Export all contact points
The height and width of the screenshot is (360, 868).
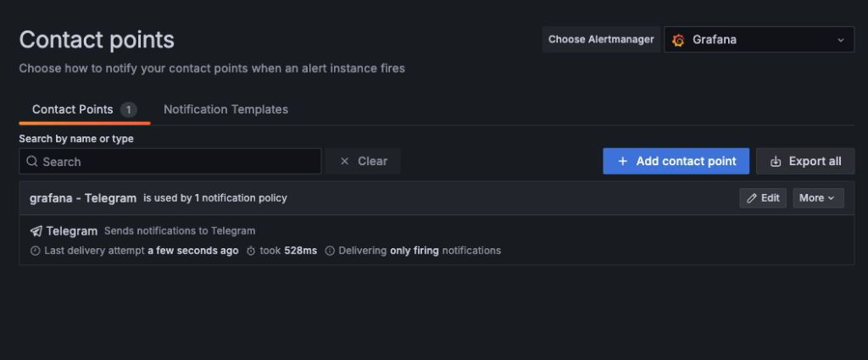pos(805,161)
